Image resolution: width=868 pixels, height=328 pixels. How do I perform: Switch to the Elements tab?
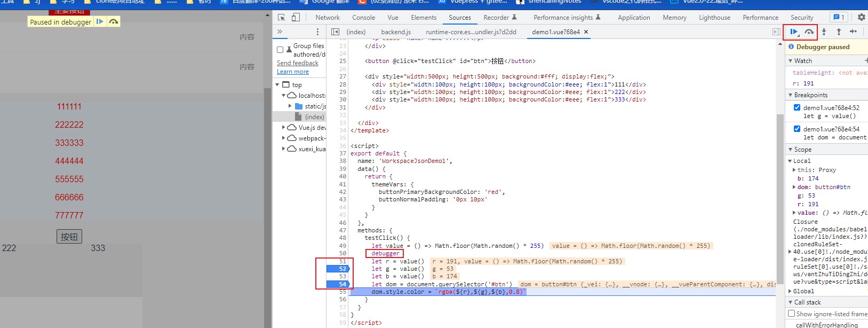point(424,17)
